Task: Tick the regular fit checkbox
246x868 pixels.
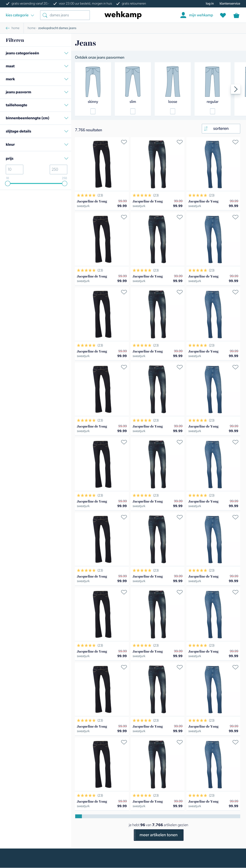Action: [212, 111]
